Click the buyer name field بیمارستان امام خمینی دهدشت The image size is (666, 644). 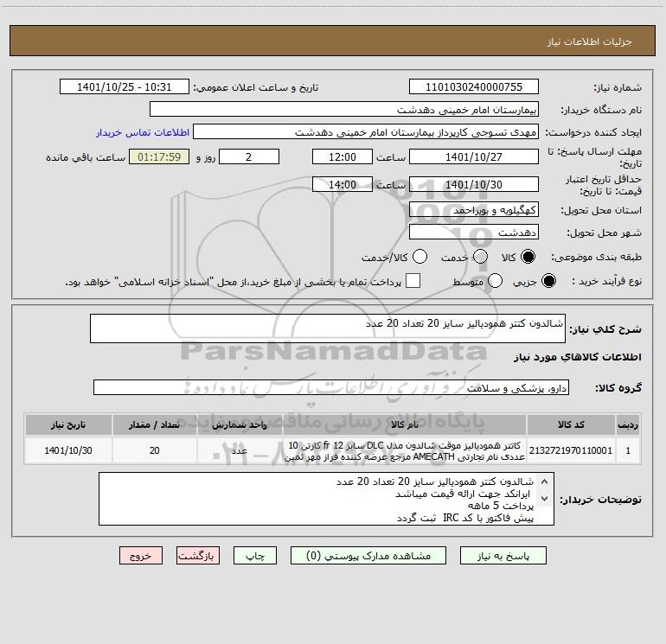(344, 109)
